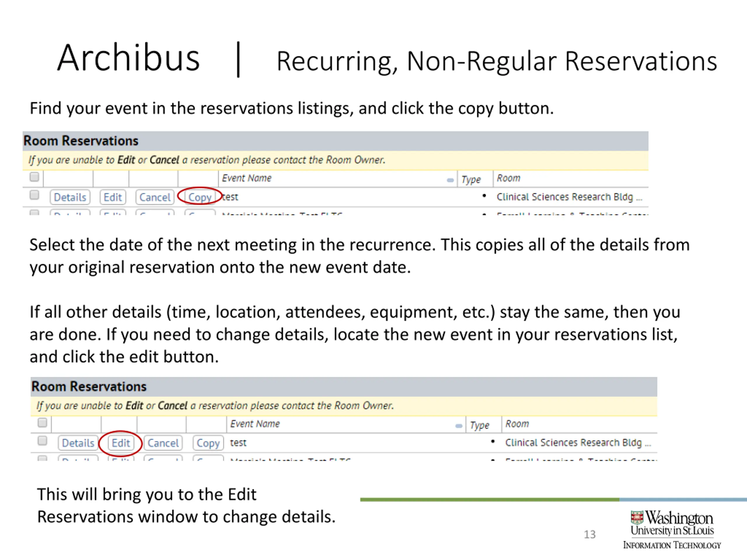This screenshot has width=747, height=560.
Task: Click lower Room Reservations panel title
Action: 89,386
